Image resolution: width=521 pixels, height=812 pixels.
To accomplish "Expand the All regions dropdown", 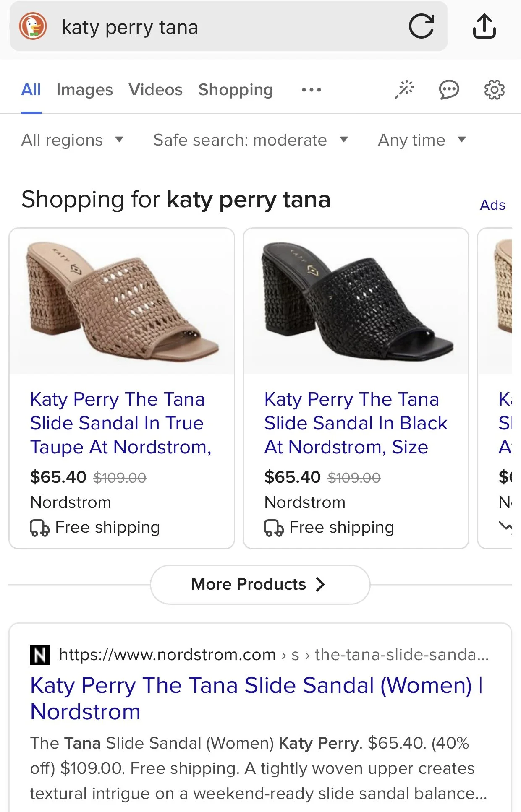I will [72, 140].
